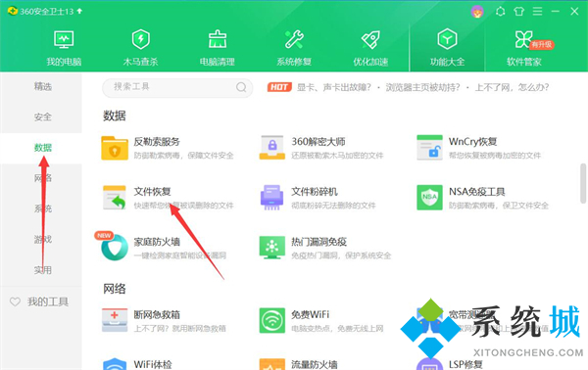Open 电脑清理 broom icon
Viewport: 588px width, 370px height.
(x=218, y=39)
